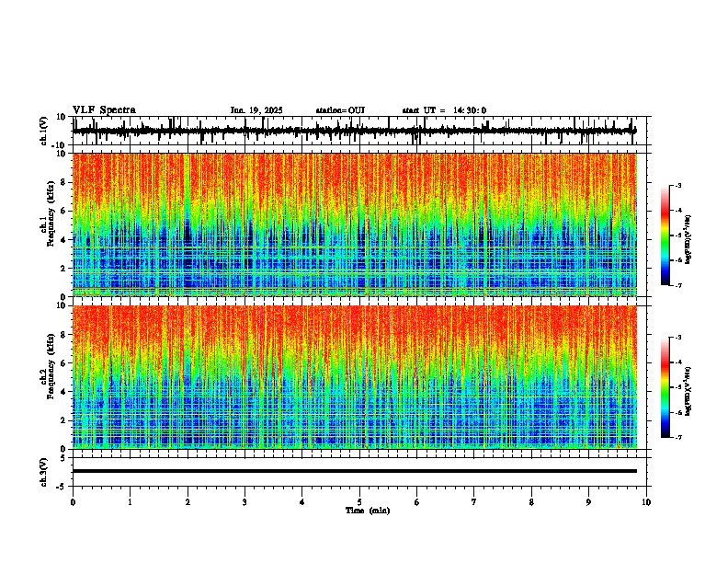Click the "1" time axis tick label
Screen dimensions: 728x563
pos(130,502)
